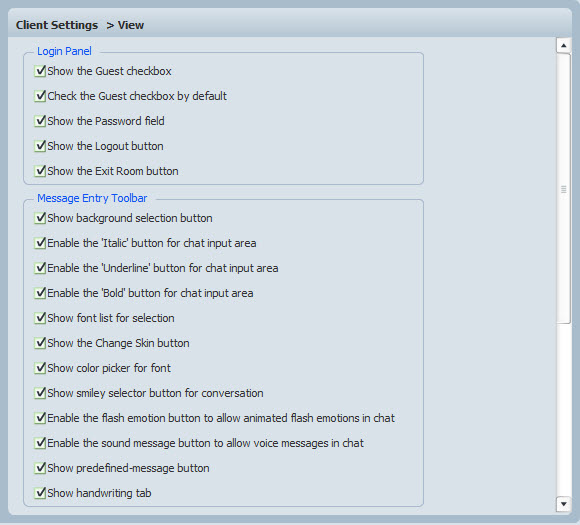
Task: Click the vertical scrollbar thumb
Action: [x=563, y=189]
